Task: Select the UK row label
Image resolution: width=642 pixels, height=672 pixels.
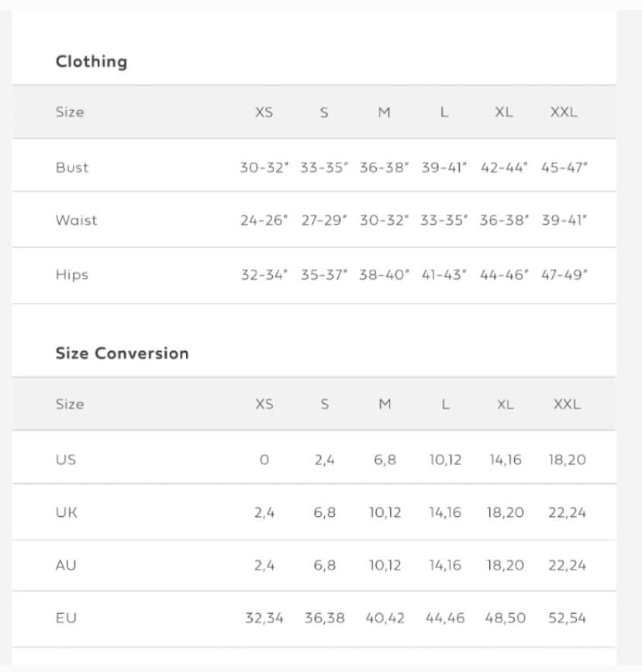Action: [67, 512]
